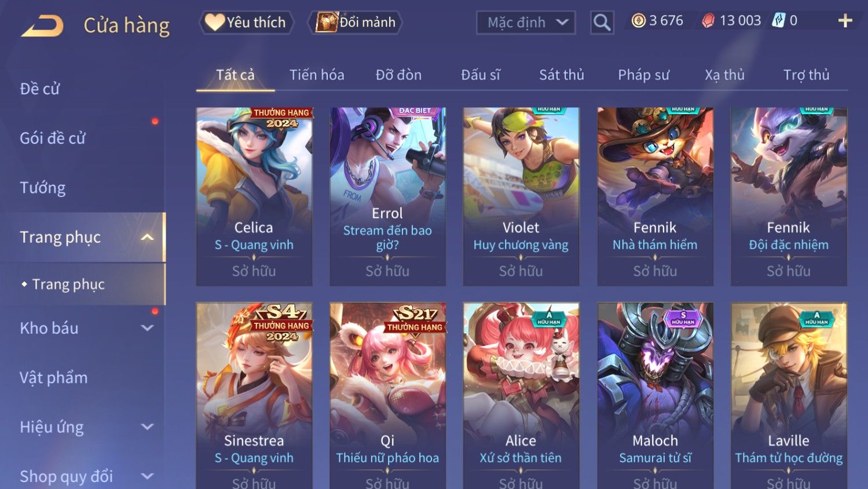Viewport: 868px width, 489px height.
Task: Switch to the Sát thủ tab
Action: click(561, 75)
